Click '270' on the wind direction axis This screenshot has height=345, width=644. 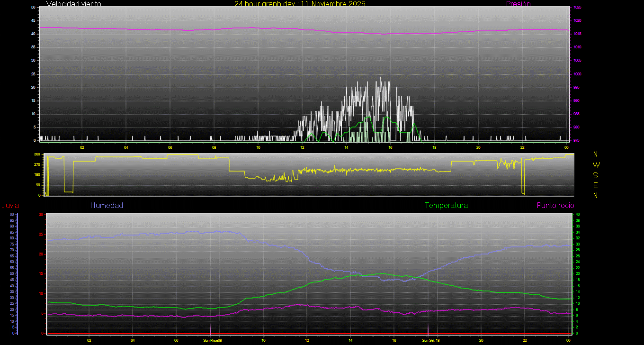point(37,164)
